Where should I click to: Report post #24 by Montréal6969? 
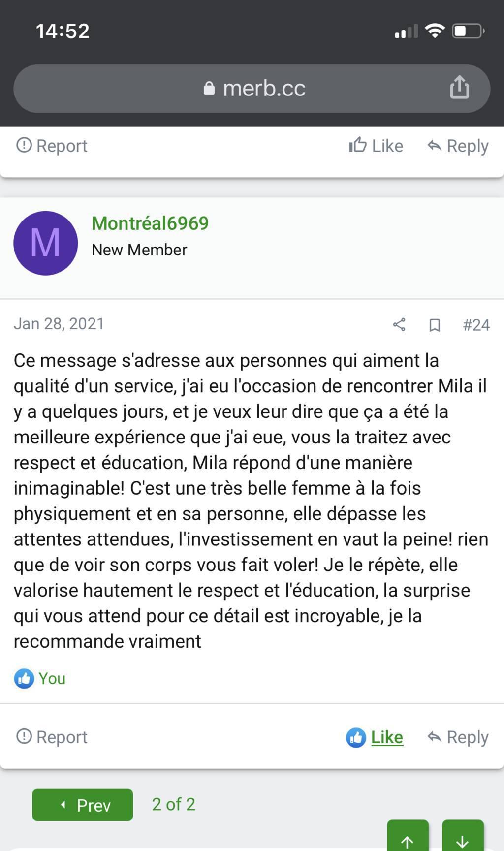pos(52,737)
